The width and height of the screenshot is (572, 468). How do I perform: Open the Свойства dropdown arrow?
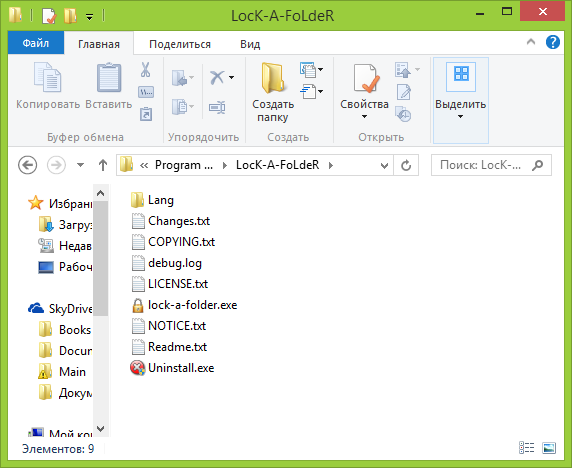click(364, 116)
